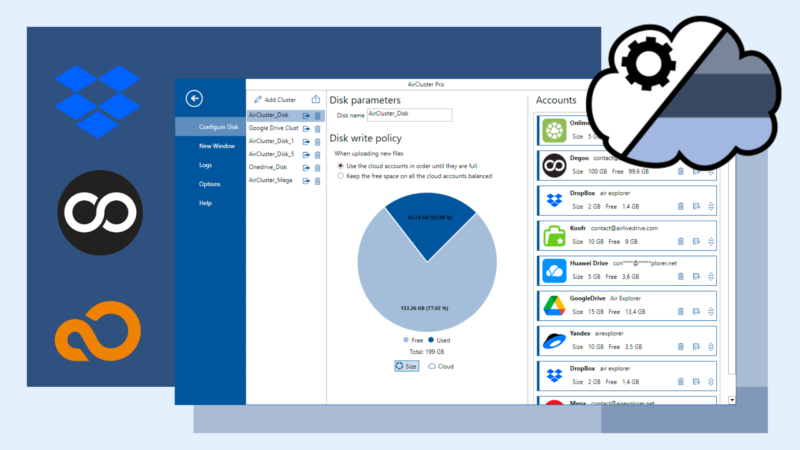Image resolution: width=800 pixels, height=450 pixels.
Task: Delete the Google Drive Clust entry
Action: coord(317,129)
